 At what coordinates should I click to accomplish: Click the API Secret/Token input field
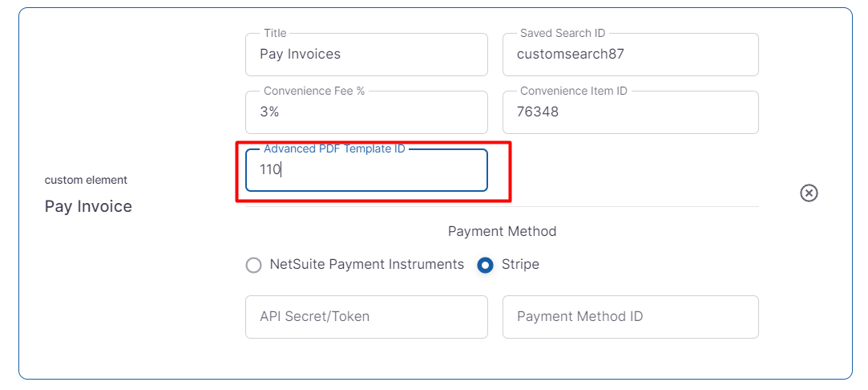coord(366,316)
